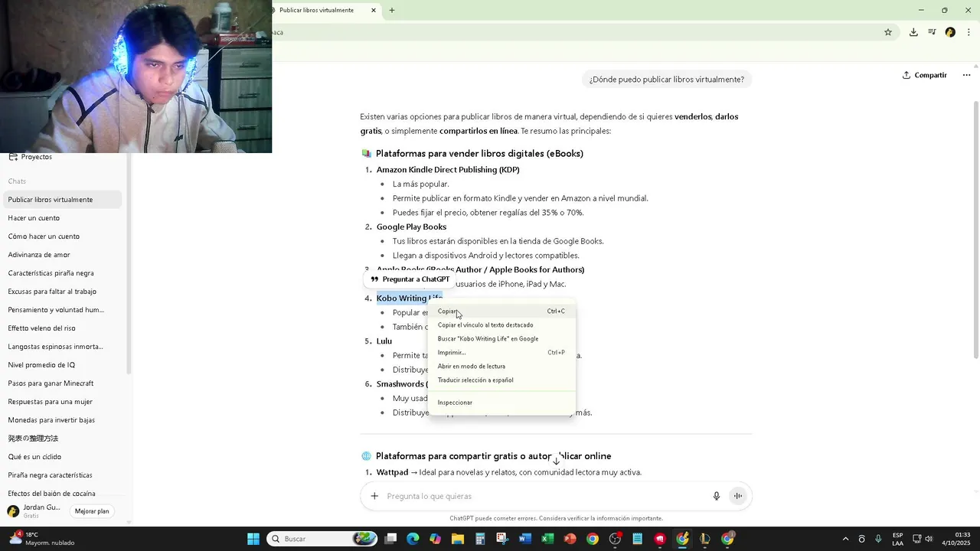Screen dimensions: 980x551
Task: Open Word from taskbar
Action: point(525,539)
